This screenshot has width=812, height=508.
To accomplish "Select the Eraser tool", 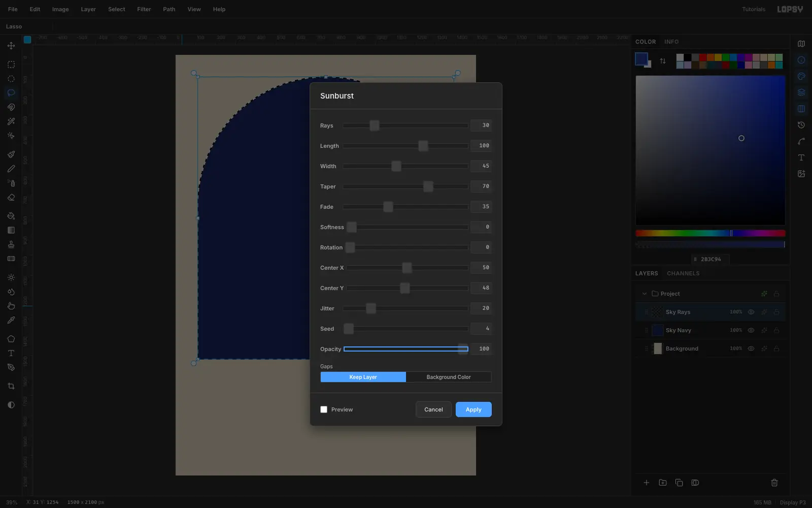I will click(11, 198).
